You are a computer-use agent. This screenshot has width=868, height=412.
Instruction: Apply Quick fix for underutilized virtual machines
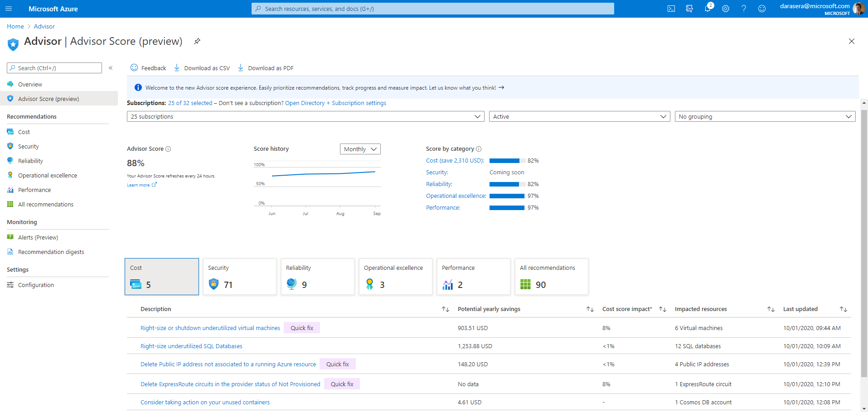pyautogui.click(x=302, y=327)
